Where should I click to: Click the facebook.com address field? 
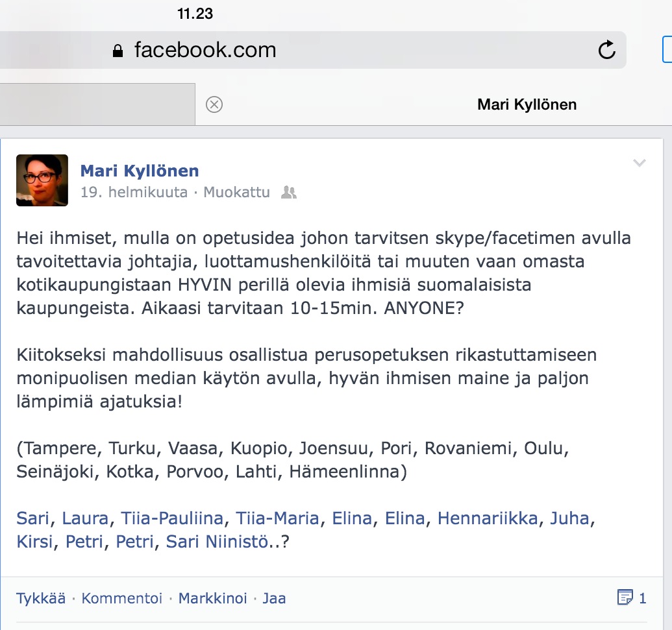(x=312, y=50)
